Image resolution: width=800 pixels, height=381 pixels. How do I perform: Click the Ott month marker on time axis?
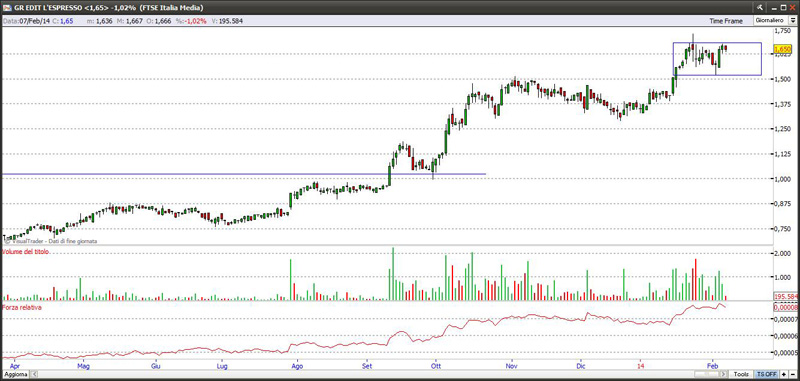(x=436, y=366)
